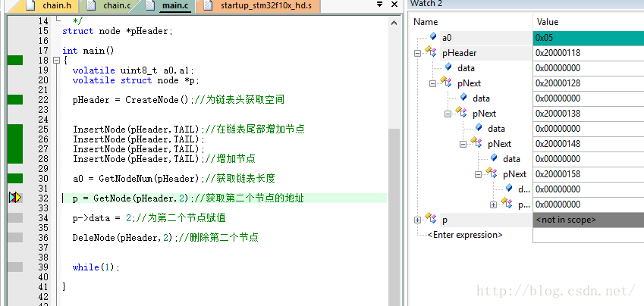The image size is (644, 306).
Task: Click the pointer icon of pNext 0x20000158
Action: pyautogui.click(x=492, y=173)
